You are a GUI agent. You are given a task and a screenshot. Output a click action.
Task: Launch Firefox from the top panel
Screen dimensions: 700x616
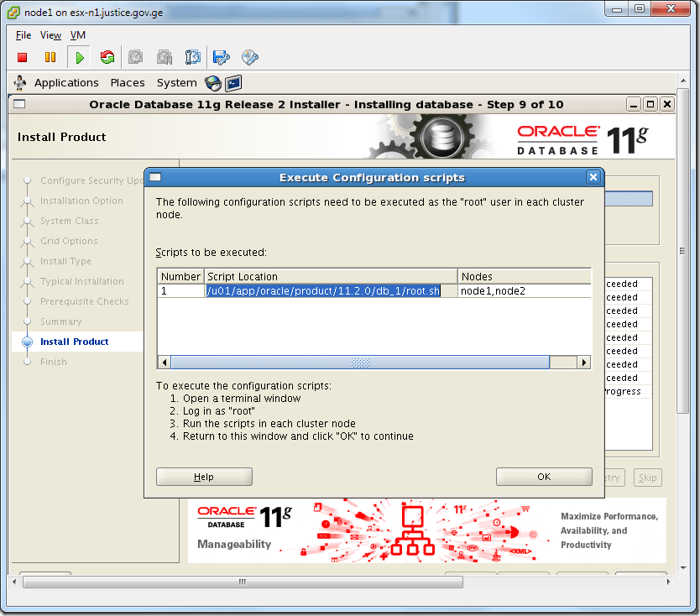pos(212,83)
